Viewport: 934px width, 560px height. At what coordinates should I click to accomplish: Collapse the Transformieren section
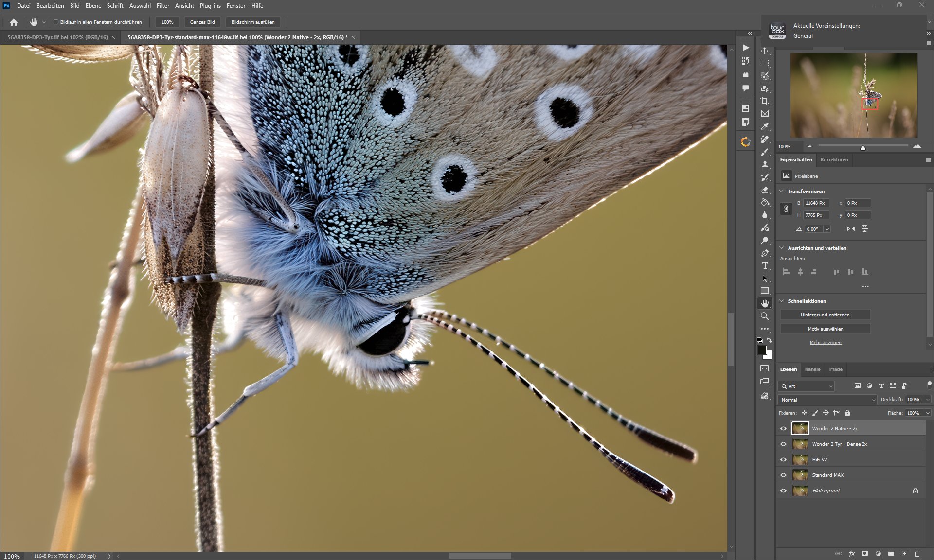pos(782,191)
